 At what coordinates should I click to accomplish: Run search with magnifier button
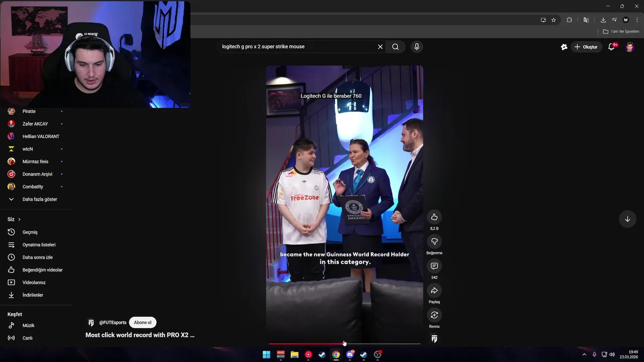click(395, 47)
